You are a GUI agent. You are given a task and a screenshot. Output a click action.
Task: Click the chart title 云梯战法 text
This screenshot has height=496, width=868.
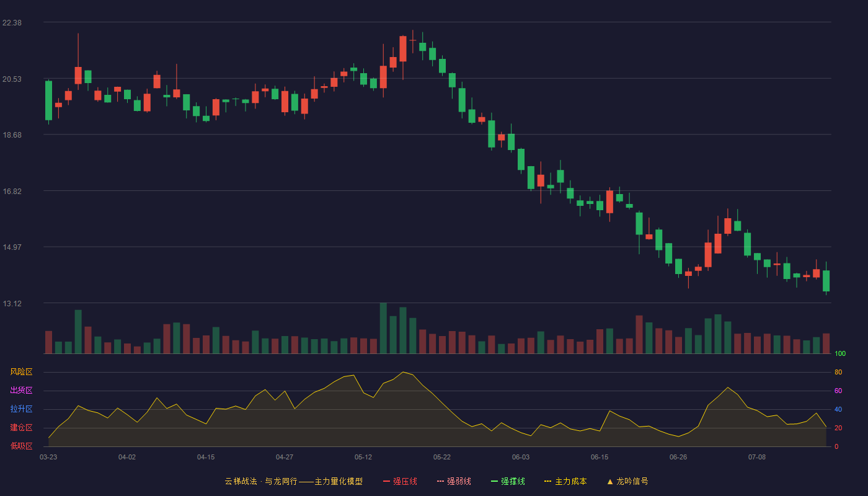[241, 481]
